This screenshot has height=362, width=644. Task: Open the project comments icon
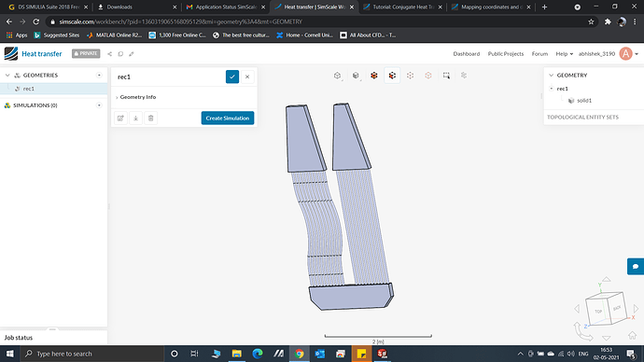tap(120, 54)
